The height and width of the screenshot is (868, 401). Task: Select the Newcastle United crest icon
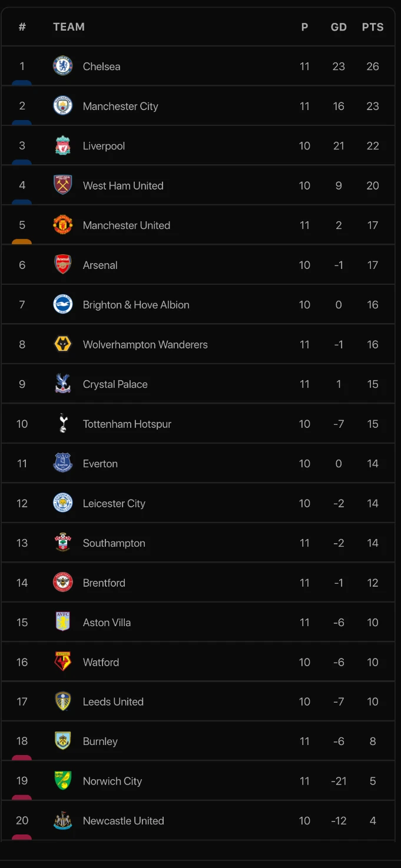point(63,820)
